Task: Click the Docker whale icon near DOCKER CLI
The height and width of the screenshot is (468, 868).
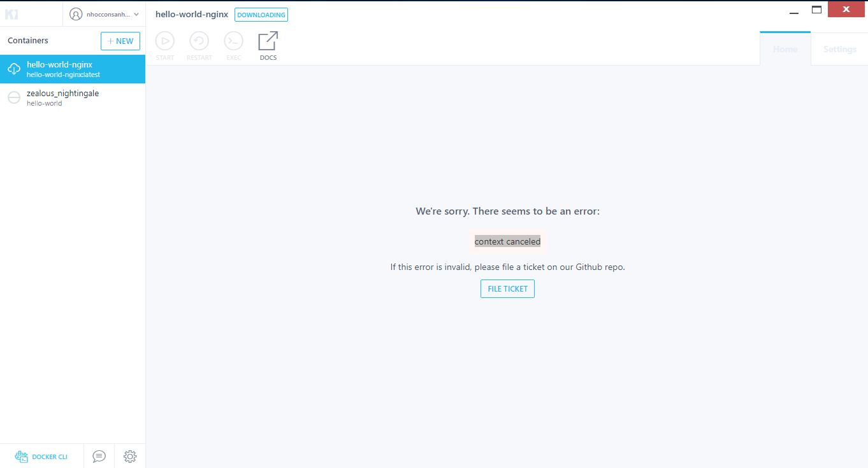Action: [x=21, y=456]
